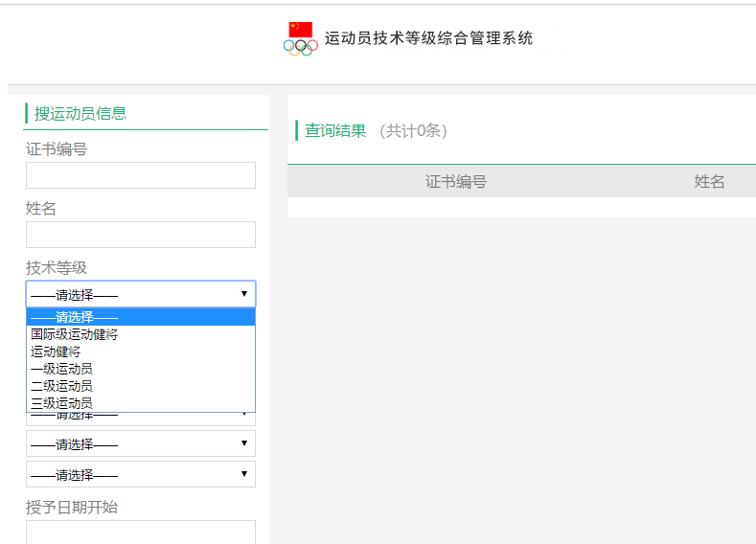The height and width of the screenshot is (544, 756).
Task: Click into the 姓名 text box
Action: pyautogui.click(x=141, y=235)
